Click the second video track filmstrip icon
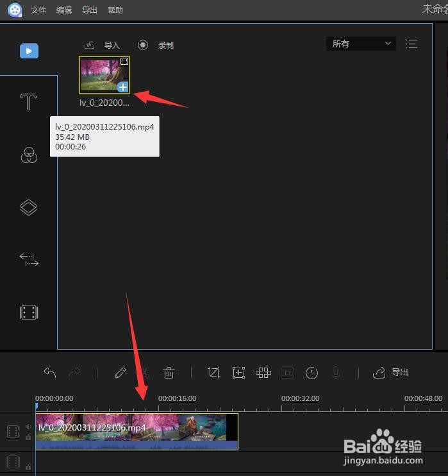This screenshot has height=476, width=448. 13,462
